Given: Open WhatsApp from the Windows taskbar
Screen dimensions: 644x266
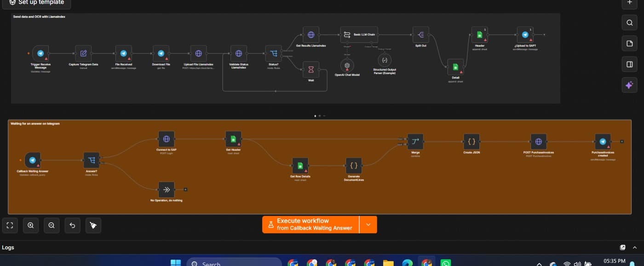Looking at the screenshot, I should [x=446, y=263].
